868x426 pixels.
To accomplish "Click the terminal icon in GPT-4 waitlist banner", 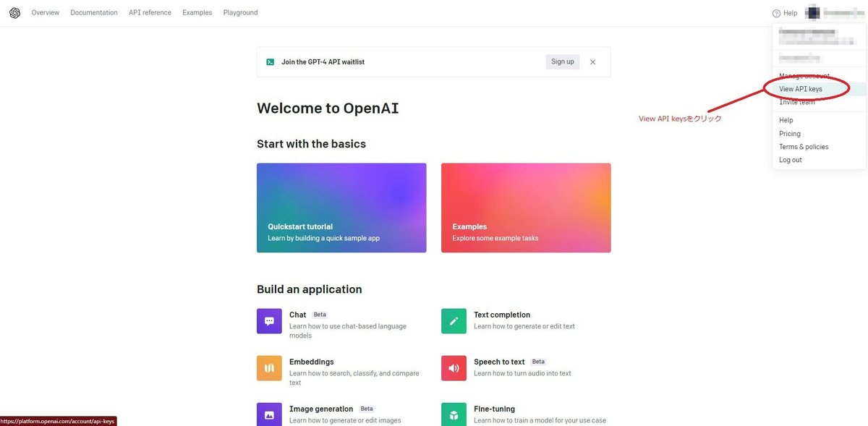I will tap(270, 62).
